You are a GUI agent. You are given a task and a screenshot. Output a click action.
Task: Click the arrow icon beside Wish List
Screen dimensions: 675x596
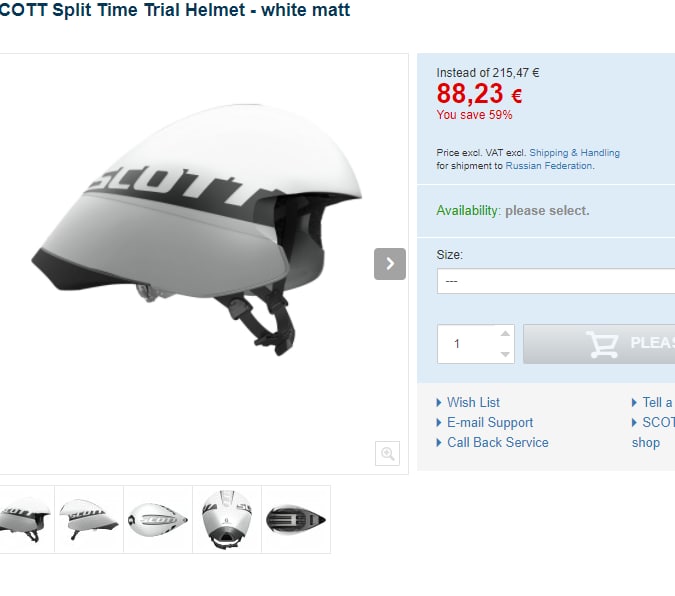(x=439, y=403)
